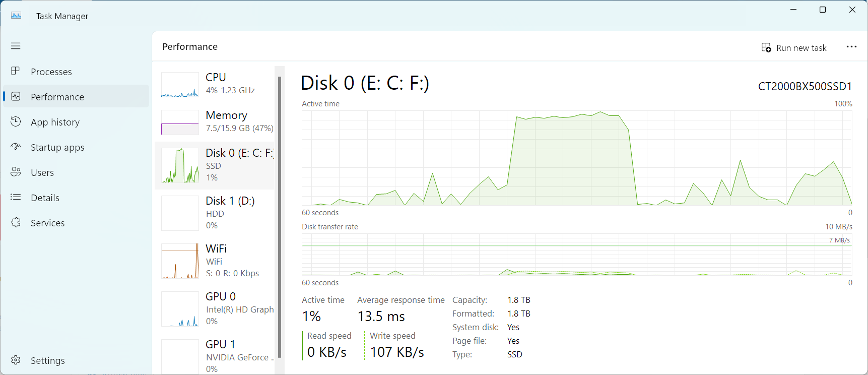This screenshot has height=375, width=868.
Task: Select the Memory usage graph
Action: click(180, 122)
